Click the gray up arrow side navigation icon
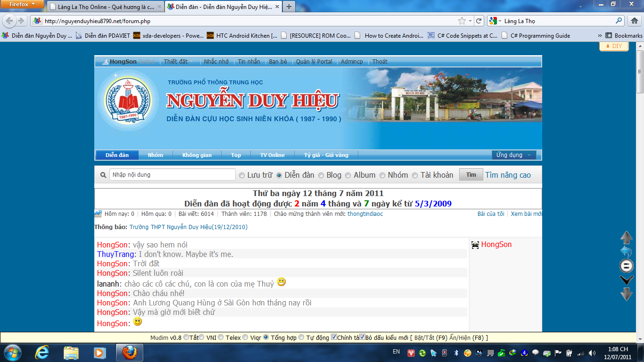 tap(626, 237)
